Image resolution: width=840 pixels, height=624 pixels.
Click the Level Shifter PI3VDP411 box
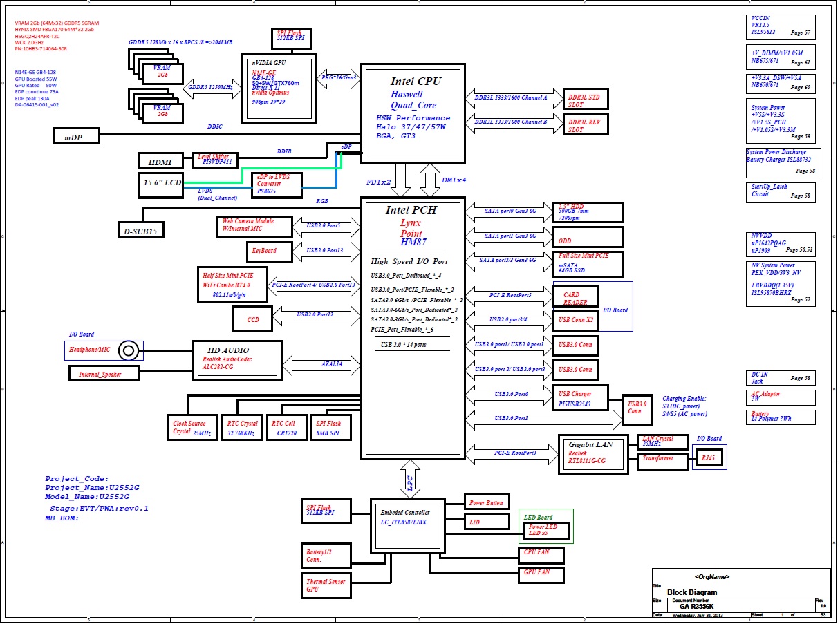pos(215,160)
